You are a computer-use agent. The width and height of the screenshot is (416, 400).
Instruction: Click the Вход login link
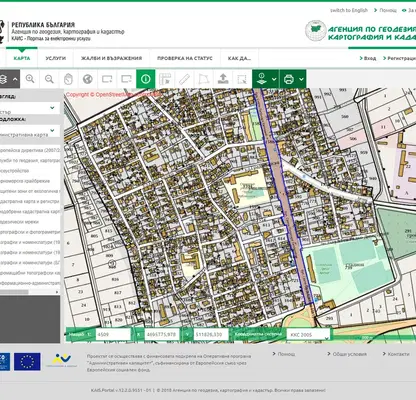click(368, 58)
